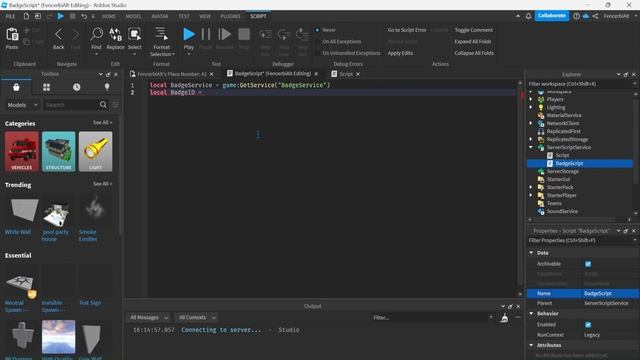The height and width of the screenshot is (360, 640).
Task: Click the share icon near username
Action: pos(596,16)
